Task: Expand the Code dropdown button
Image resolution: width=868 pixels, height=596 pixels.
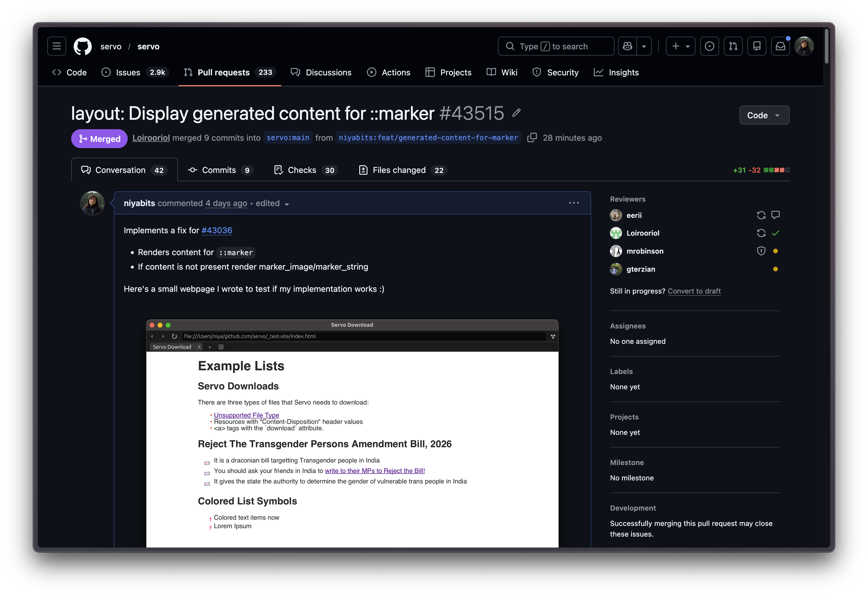Action: [x=764, y=115]
